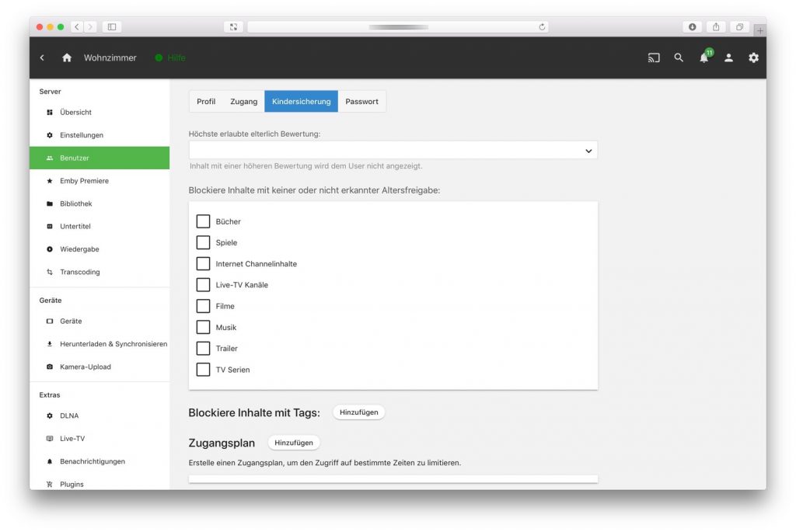The width and height of the screenshot is (796, 532).
Task: Click the Plugins cart icon
Action: coord(49,484)
